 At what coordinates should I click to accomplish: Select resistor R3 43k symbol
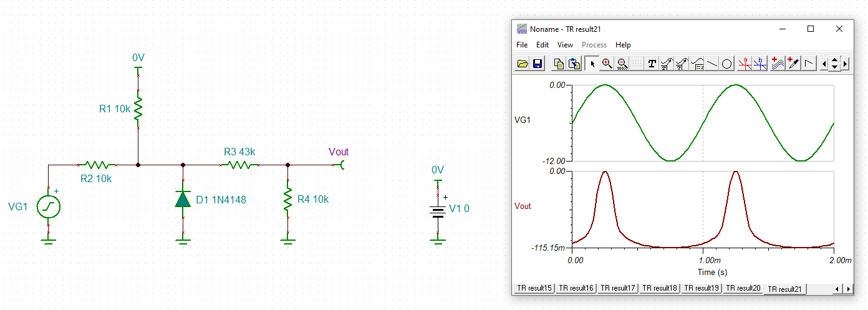239,165
